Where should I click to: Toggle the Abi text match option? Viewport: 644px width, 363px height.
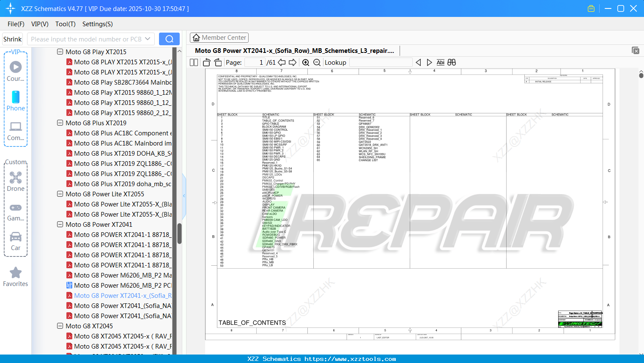pos(440,63)
